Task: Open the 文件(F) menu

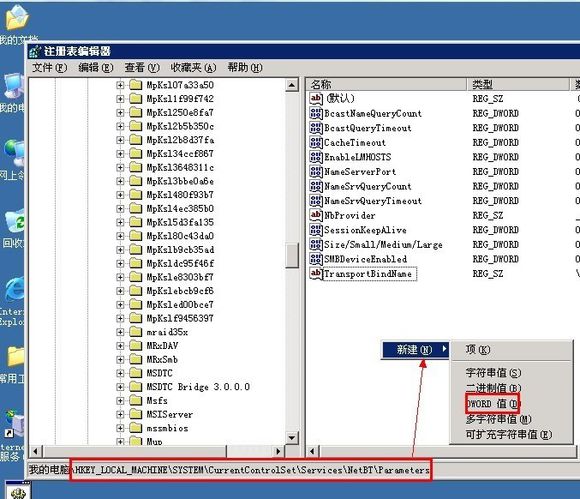Action: 50,68
